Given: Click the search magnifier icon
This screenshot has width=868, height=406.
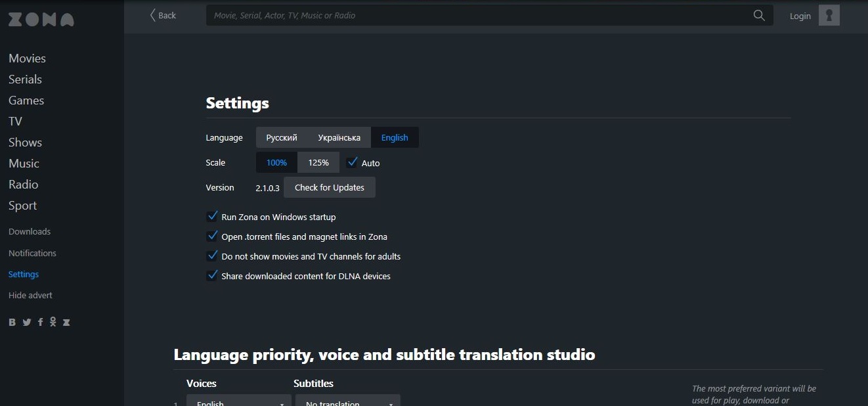Looking at the screenshot, I should coord(759,16).
